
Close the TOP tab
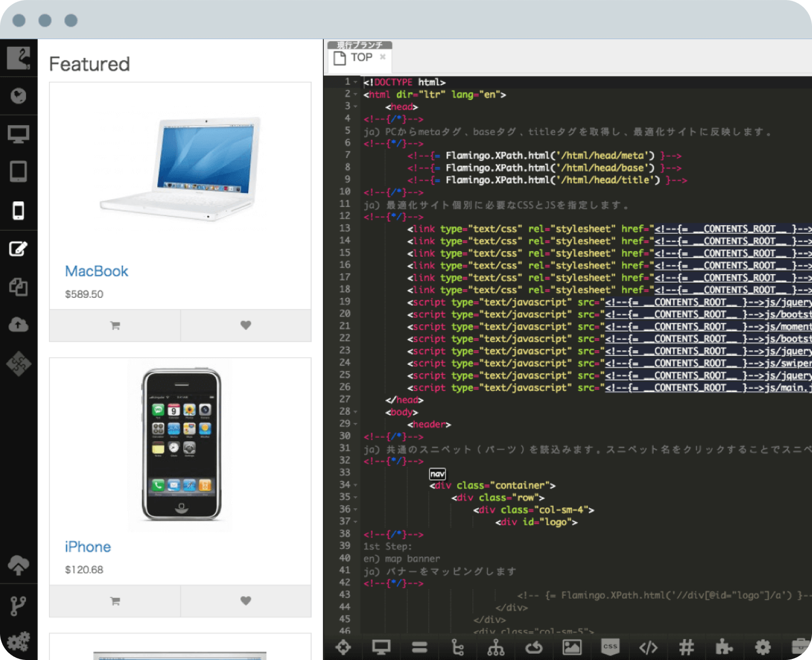coord(383,57)
